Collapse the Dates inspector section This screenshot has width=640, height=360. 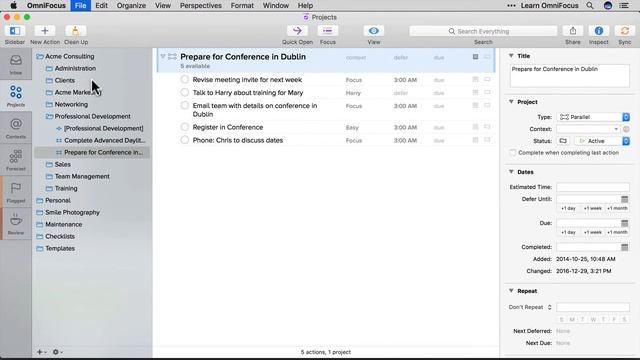click(511, 172)
